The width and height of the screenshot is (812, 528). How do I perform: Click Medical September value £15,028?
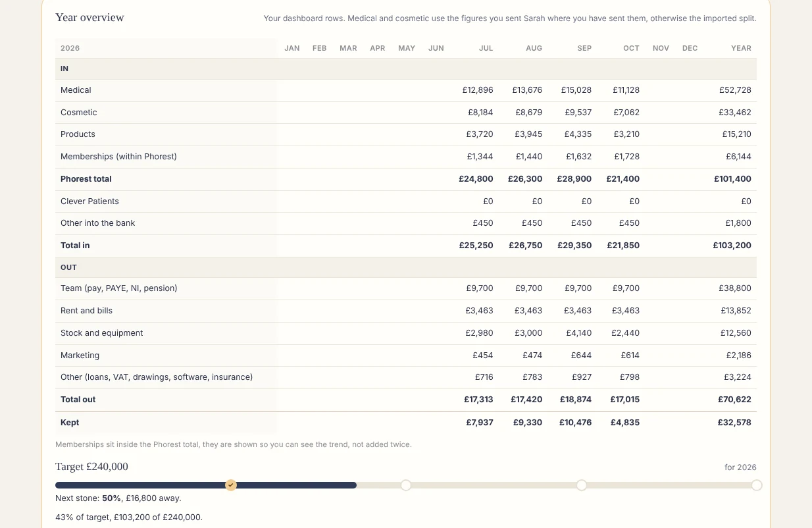coord(576,90)
